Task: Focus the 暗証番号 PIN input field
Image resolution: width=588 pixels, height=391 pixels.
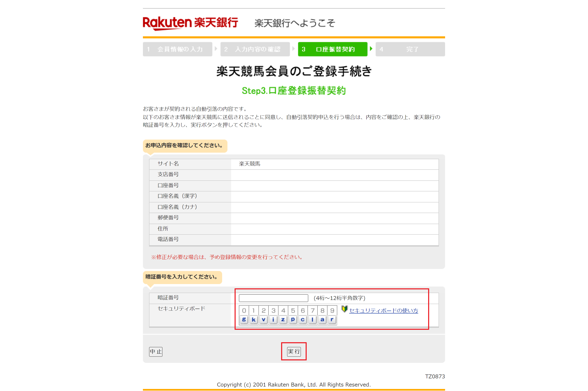Action: 273,298
